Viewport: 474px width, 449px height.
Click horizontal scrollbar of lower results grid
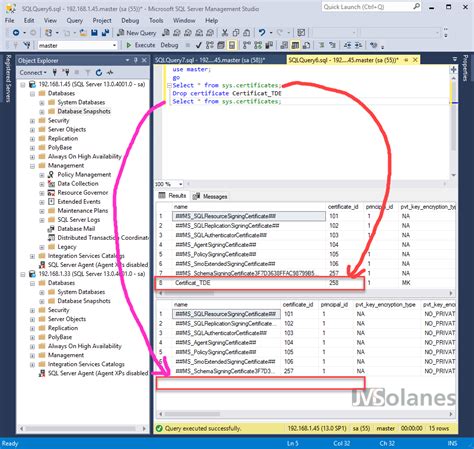pyautogui.click(x=305, y=414)
